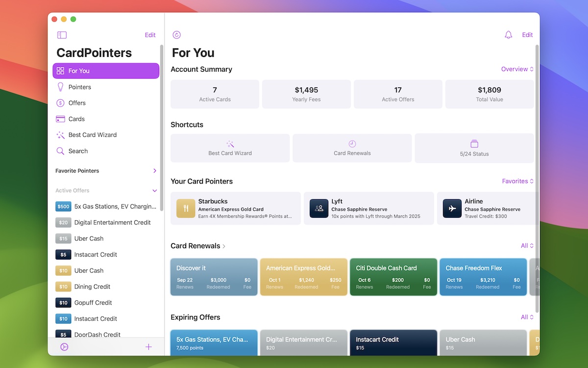Open the All dropdown for Card Renewals
Viewport: 588px width, 368px height.
(x=527, y=246)
